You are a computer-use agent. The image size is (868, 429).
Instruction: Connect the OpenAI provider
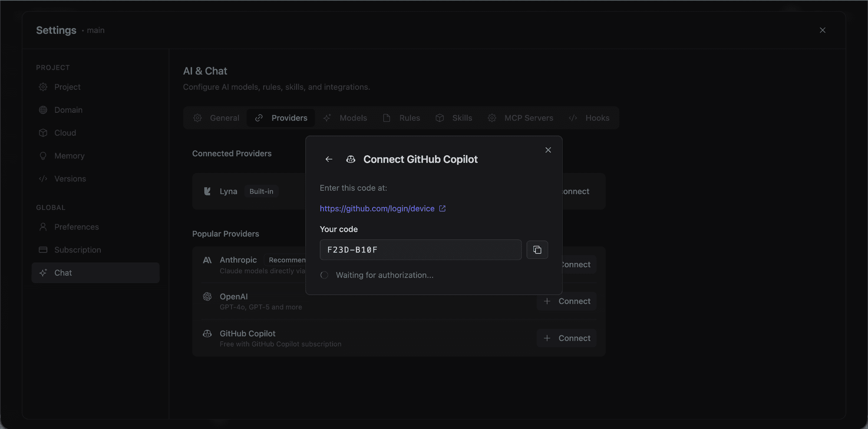point(566,301)
